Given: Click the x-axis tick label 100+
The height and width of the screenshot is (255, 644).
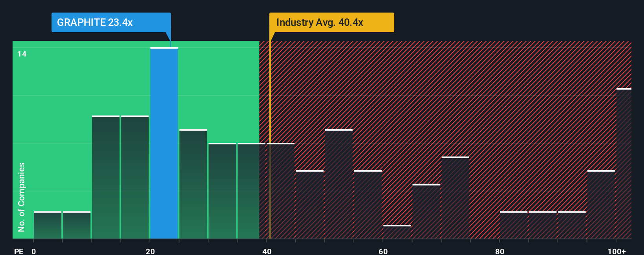Looking at the screenshot, I should point(617,251).
